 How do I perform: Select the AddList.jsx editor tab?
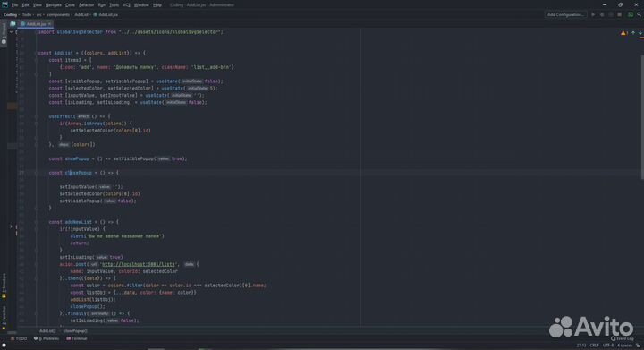point(36,24)
